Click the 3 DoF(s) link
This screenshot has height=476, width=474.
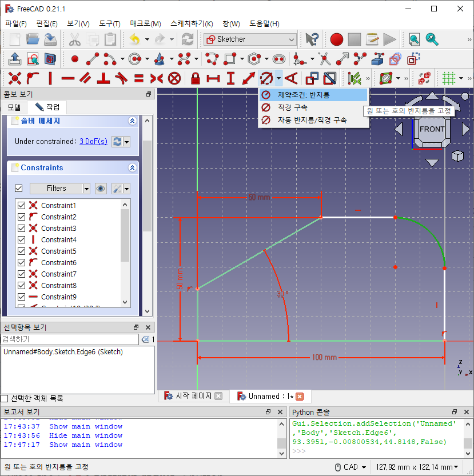coord(93,142)
